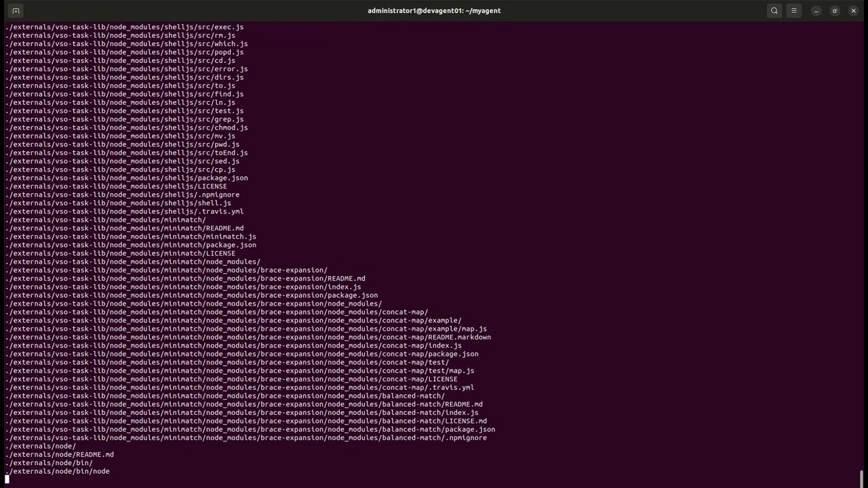Select line ending concat-map/.travis.yml
The image size is (868, 488).
pos(240,388)
